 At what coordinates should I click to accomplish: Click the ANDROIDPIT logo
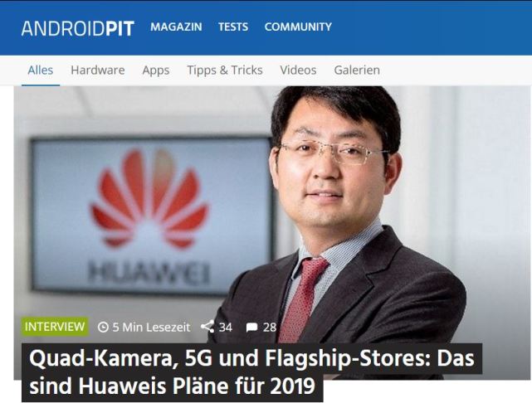78,28
